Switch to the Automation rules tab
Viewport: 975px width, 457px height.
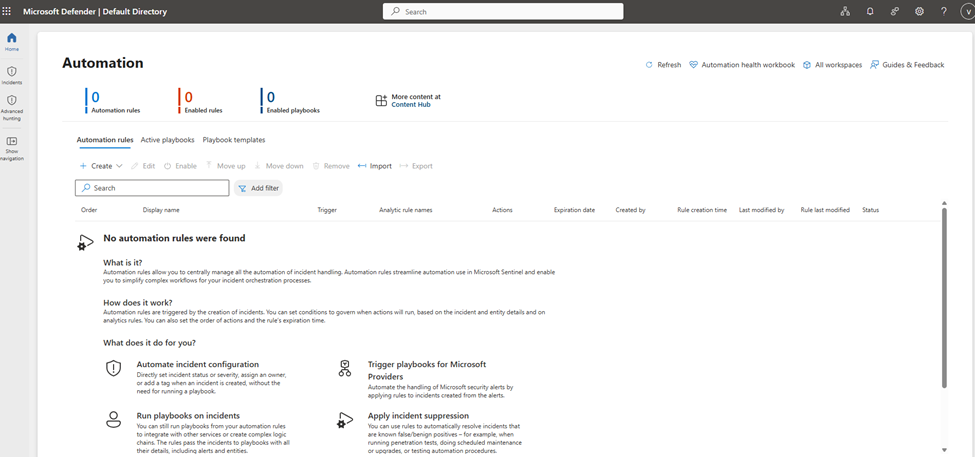tap(104, 140)
